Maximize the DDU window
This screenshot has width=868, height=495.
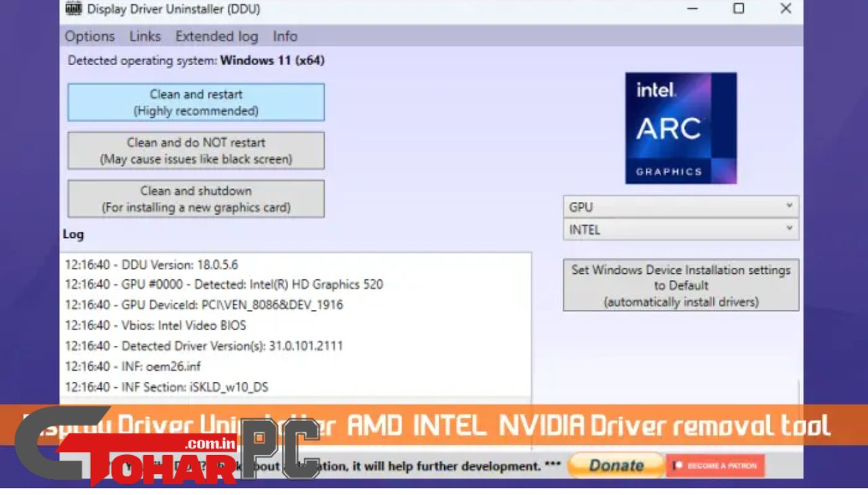coord(738,9)
